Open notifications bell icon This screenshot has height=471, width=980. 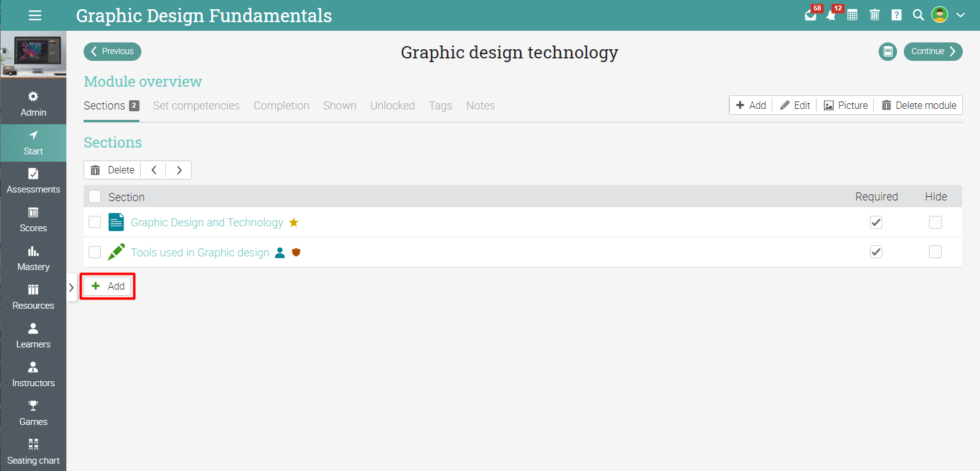pos(831,15)
